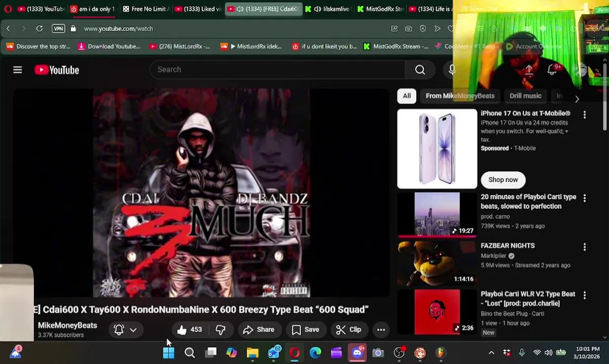Expand notification options chevron next to bell

pyautogui.click(x=133, y=330)
